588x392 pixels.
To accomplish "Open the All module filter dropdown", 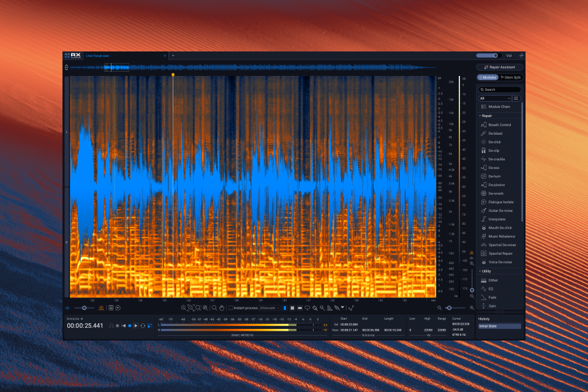I will pyautogui.click(x=495, y=98).
